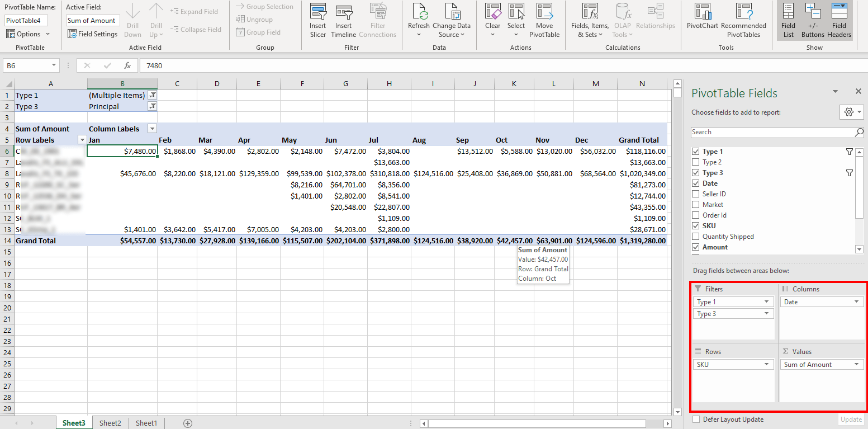
Task: Switch to the Sheet2 tab
Action: tap(110, 423)
